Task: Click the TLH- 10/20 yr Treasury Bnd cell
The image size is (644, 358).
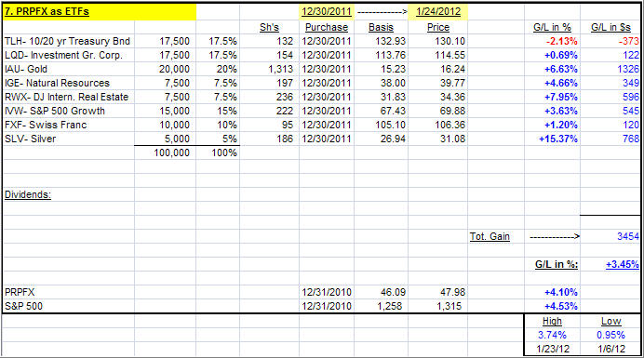Action: (x=67, y=42)
